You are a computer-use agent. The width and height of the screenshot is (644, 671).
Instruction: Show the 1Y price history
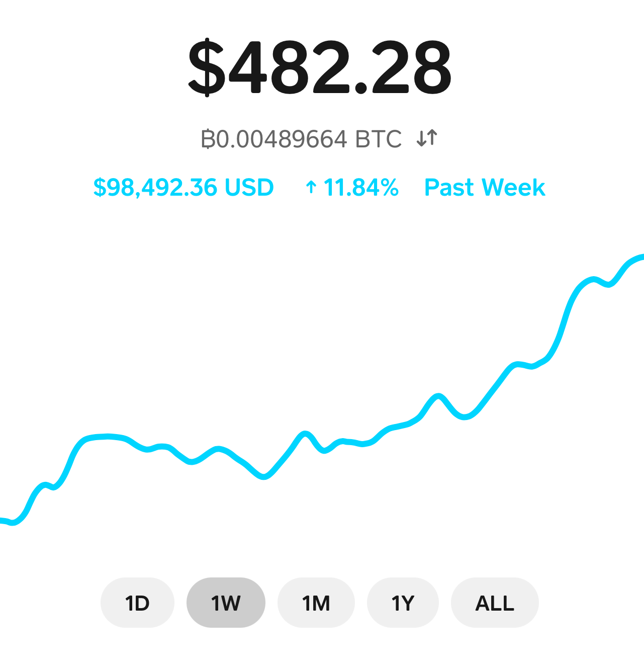pos(403,603)
